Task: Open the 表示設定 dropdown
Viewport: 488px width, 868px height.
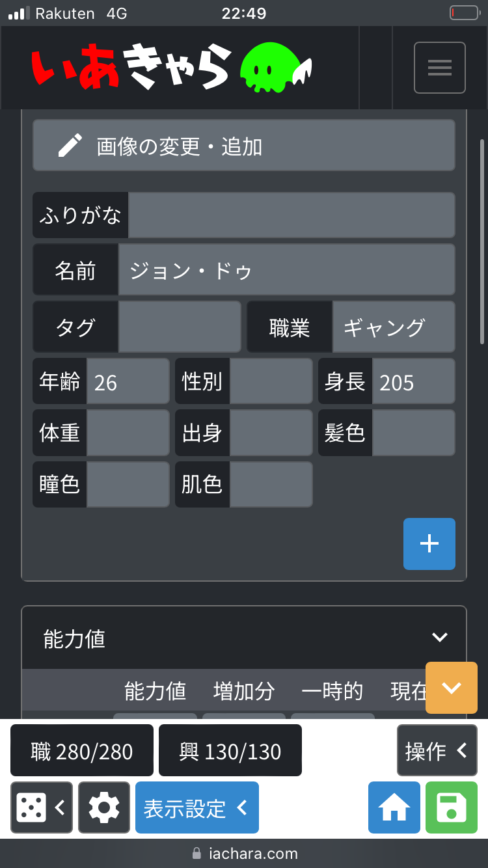Action: [197, 807]
